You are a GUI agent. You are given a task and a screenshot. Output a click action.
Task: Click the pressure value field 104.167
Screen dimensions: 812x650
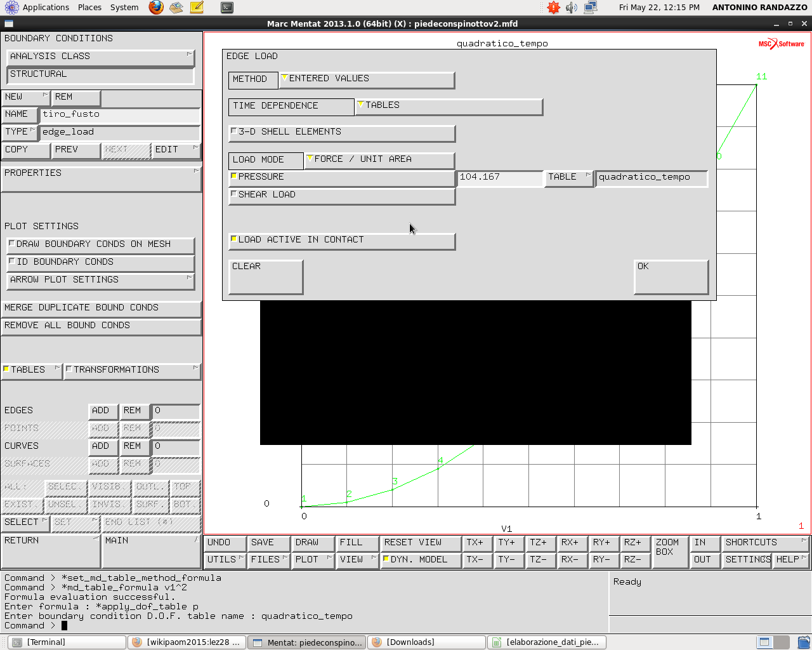click(x=501, y=178)
